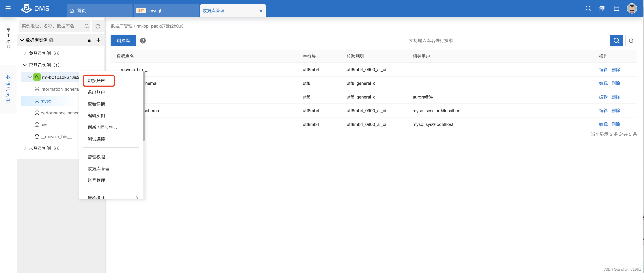This screenshot has width=644, height=273.
Task: Edit the __recycle_bin__ database row
Action: click(x=603, y=70)
